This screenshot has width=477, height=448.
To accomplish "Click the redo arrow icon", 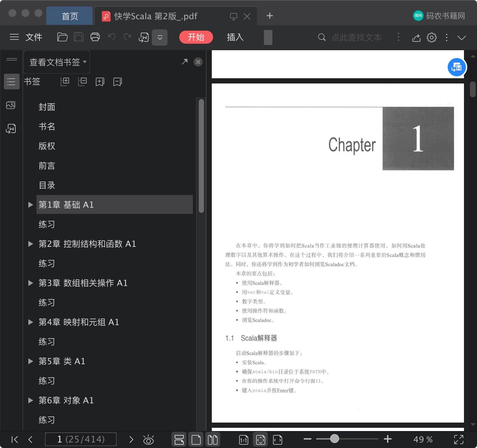I will [127, 37].
